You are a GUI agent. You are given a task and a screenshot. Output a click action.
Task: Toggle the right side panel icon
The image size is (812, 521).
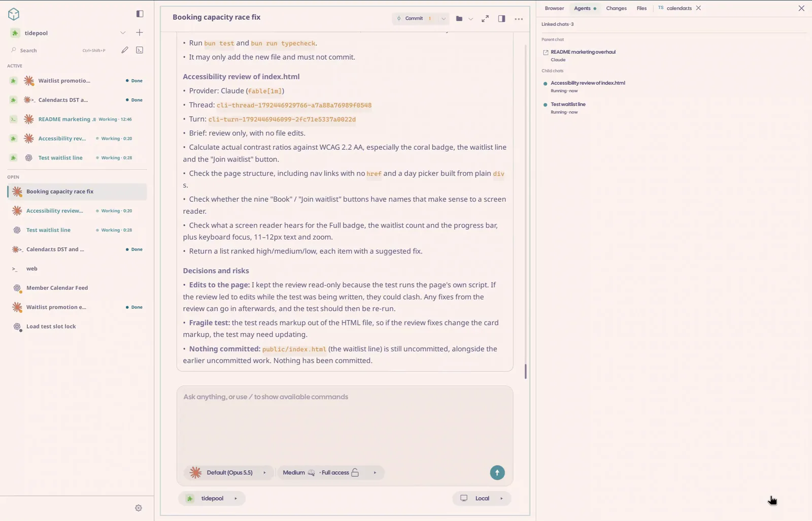[x=501, y=18]
